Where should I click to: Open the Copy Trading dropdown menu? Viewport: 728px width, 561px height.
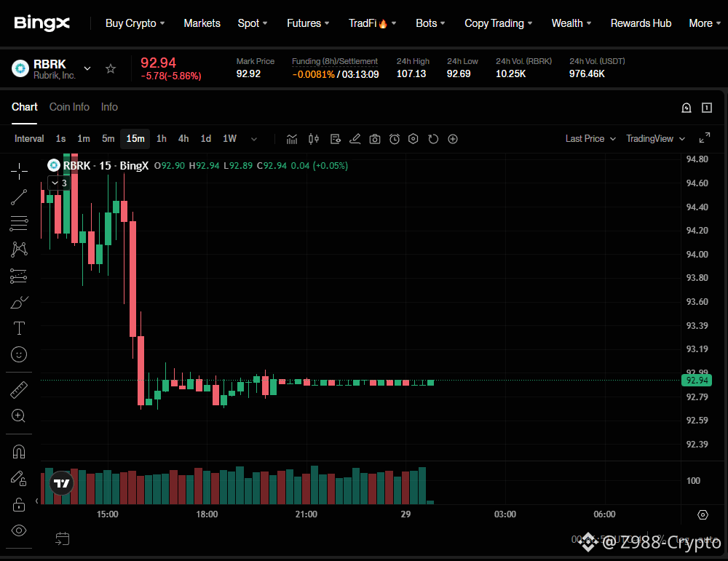[x=499, y=23]
